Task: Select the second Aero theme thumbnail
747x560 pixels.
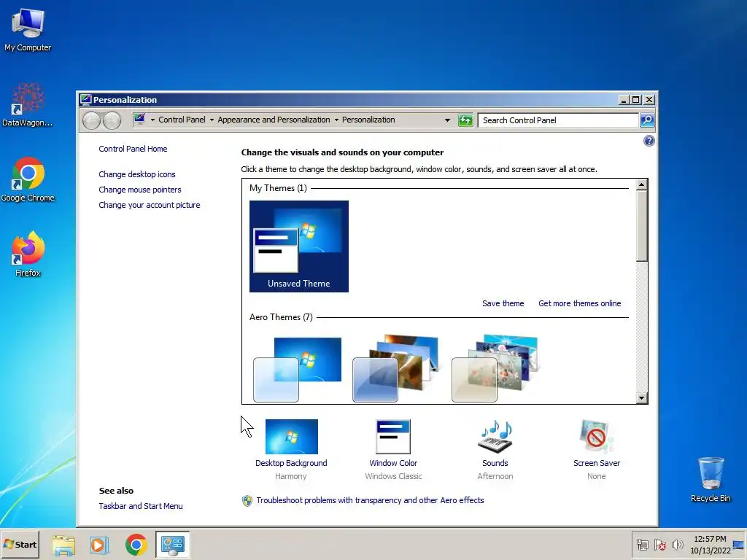Action: pyautogui.click(x=396, y=369)
